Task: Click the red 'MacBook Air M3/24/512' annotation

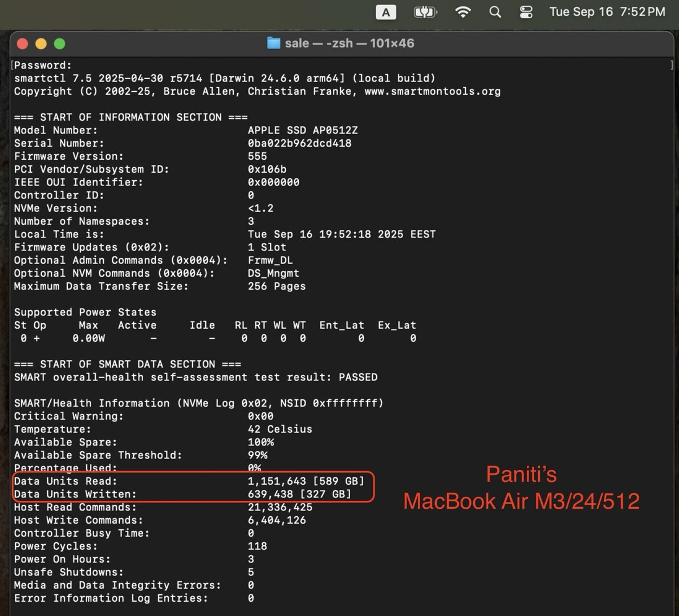Action: click(x=522, y=501)
